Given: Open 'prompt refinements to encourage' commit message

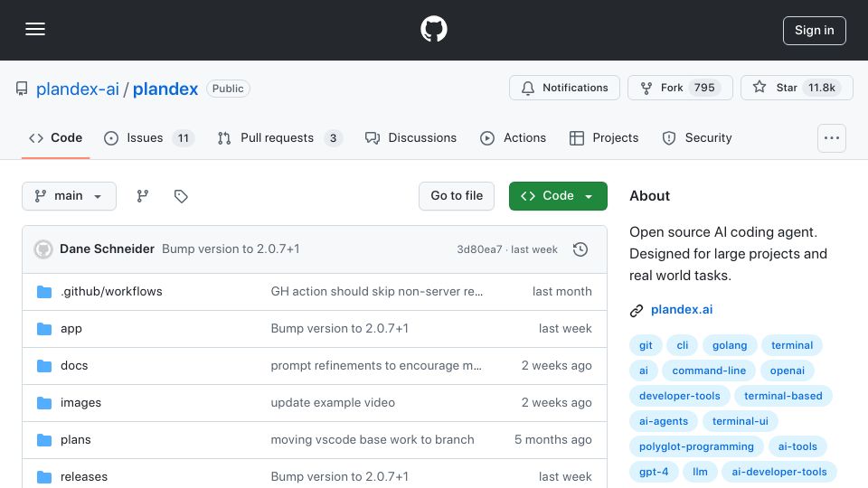Looking at the screenshot, I should pos(376,366).
